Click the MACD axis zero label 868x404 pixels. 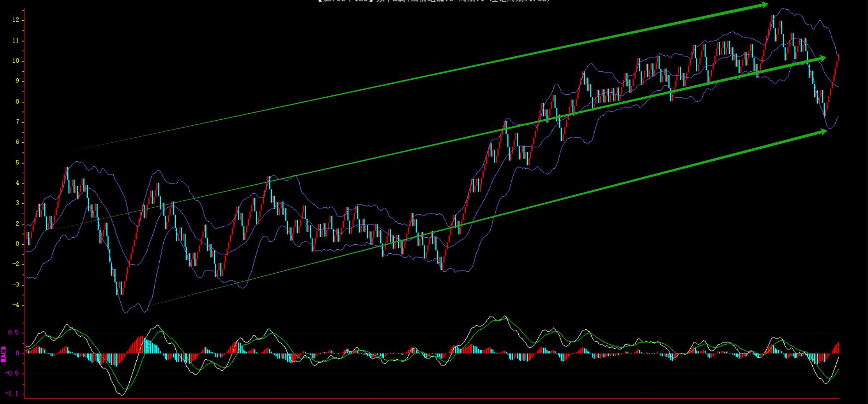17,353
